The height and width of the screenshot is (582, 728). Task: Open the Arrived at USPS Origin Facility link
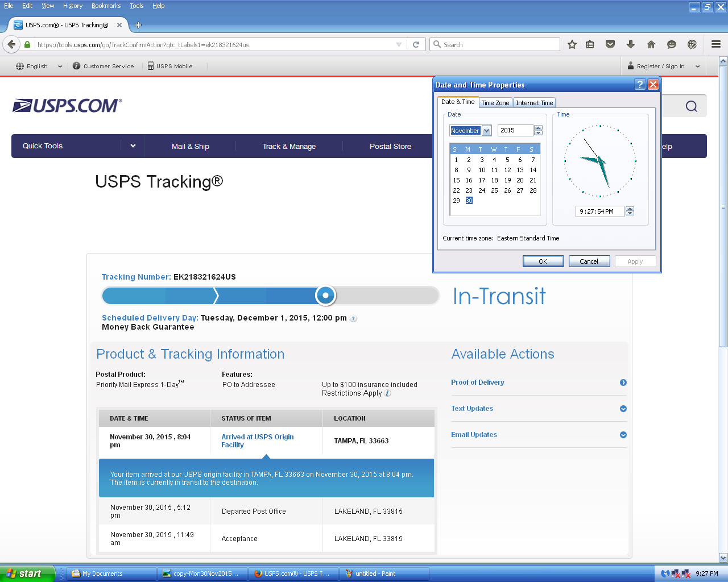257,441
